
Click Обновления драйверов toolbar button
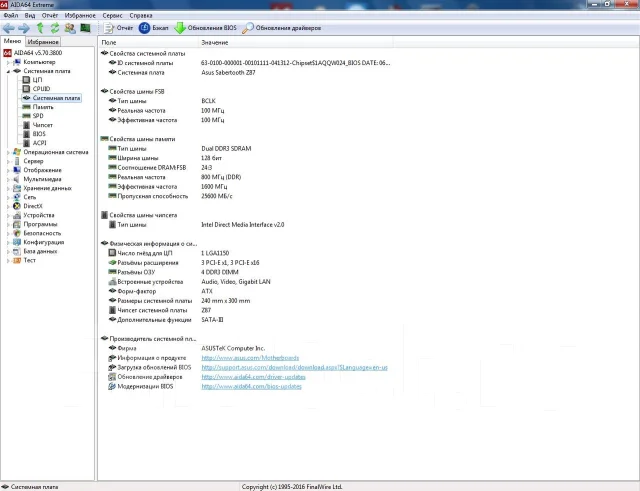tap(282, 28)
